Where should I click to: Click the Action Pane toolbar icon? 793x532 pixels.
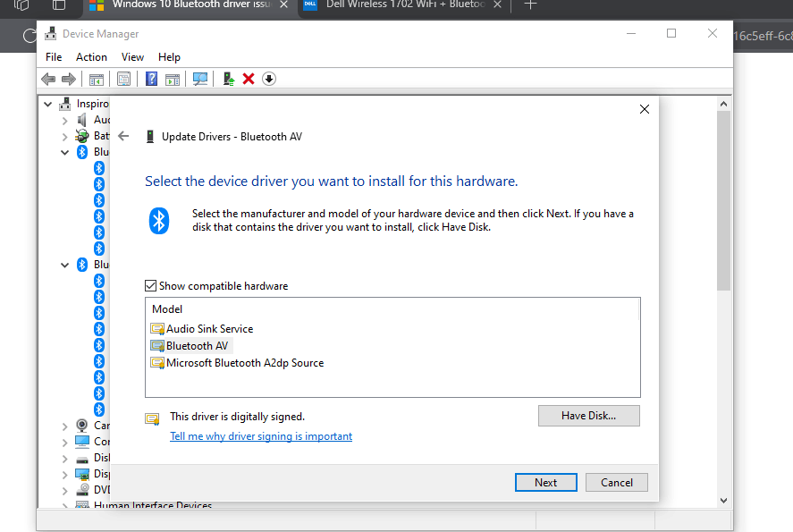(x=173, y=80)
